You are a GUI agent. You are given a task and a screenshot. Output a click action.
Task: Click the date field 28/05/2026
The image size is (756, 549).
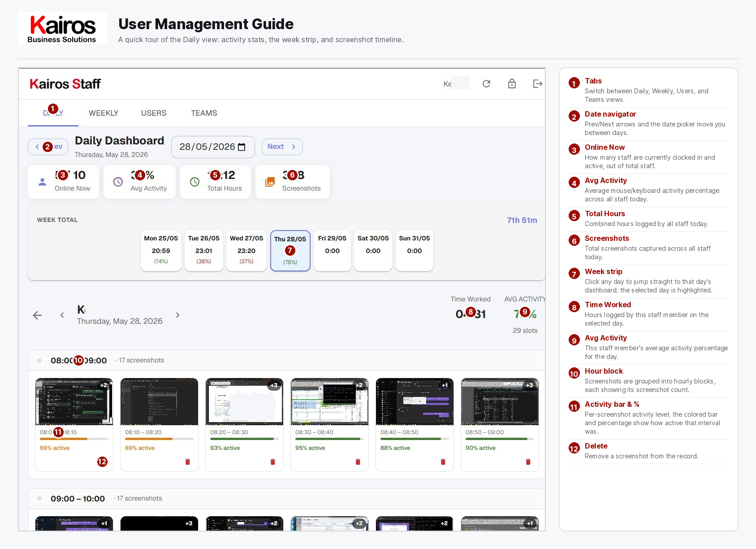[x=213, y=147]
